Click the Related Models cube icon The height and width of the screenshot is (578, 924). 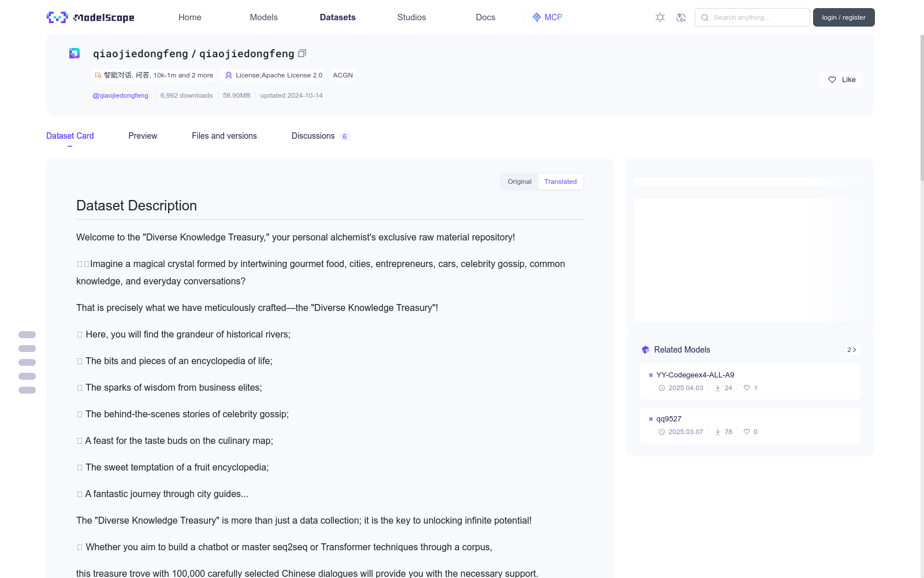[x=646, y=350]
